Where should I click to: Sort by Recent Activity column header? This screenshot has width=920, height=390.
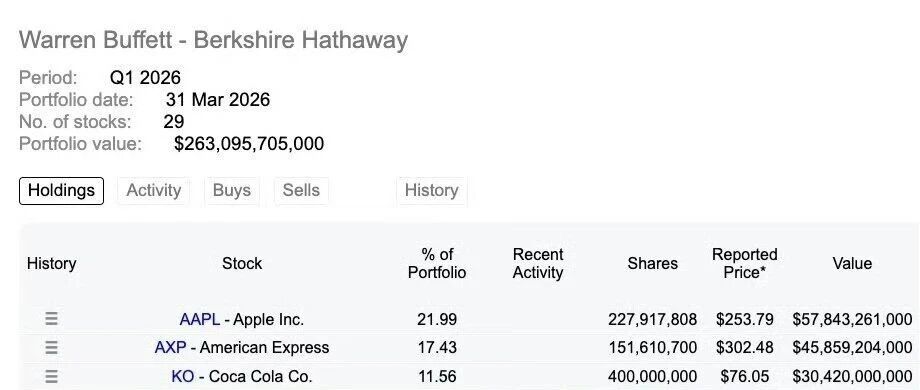538,263
